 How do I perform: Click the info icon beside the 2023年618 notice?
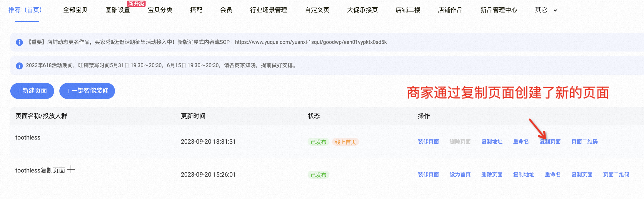click(19, 66)
